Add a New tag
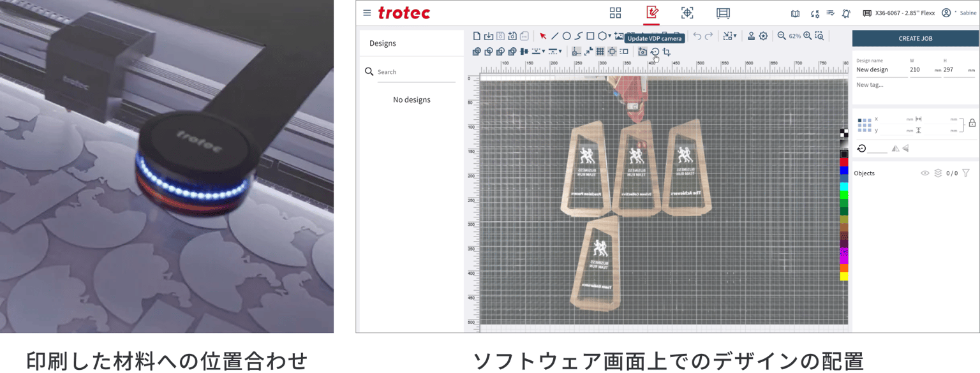Image resolution: width=980 pixels, height=373 pixels. (x=870, y=84)
